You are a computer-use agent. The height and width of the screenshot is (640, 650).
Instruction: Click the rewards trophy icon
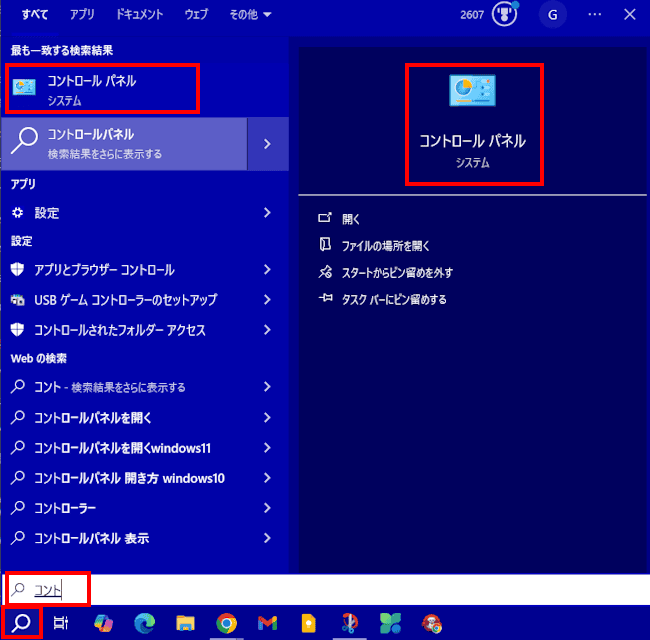click(x=504, y=15)
